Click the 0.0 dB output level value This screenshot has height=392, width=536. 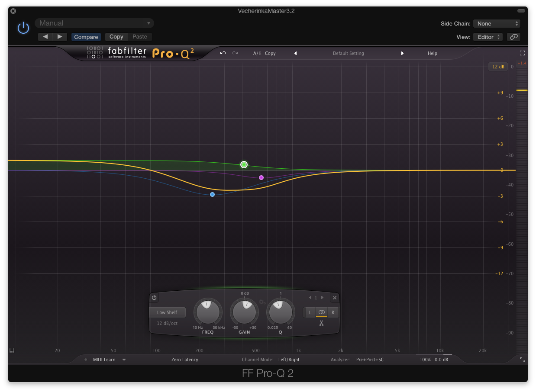click(441, 360)
